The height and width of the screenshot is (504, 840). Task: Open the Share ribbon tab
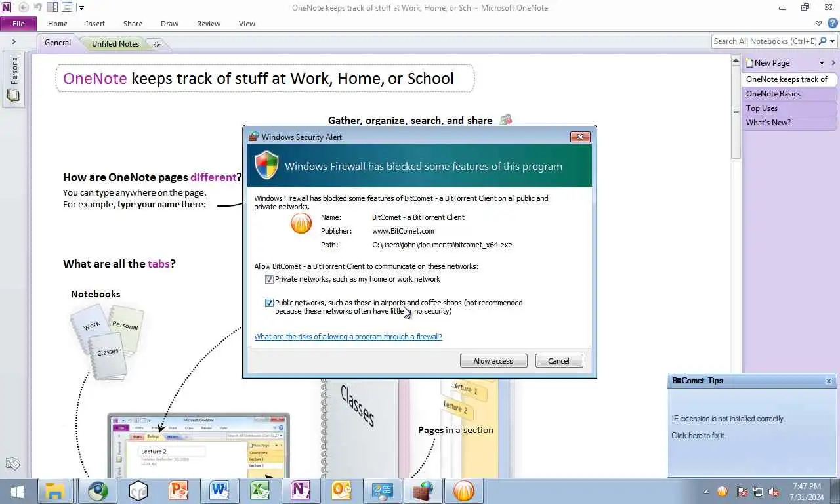point(133,24)
